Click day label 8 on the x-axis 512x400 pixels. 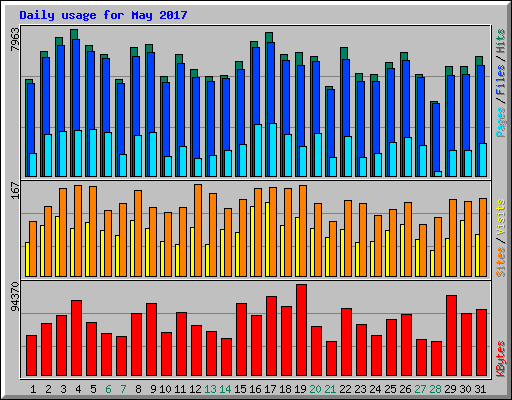(x=138, y=389)
